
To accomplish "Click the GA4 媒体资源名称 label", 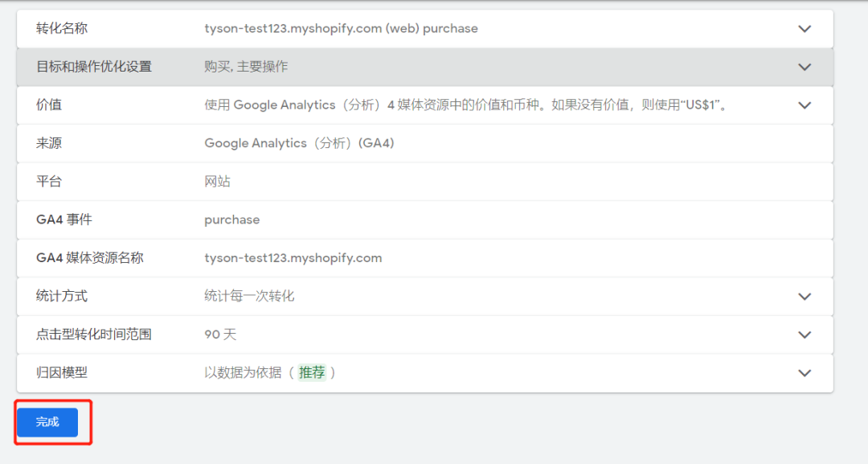I will point(90,258).
